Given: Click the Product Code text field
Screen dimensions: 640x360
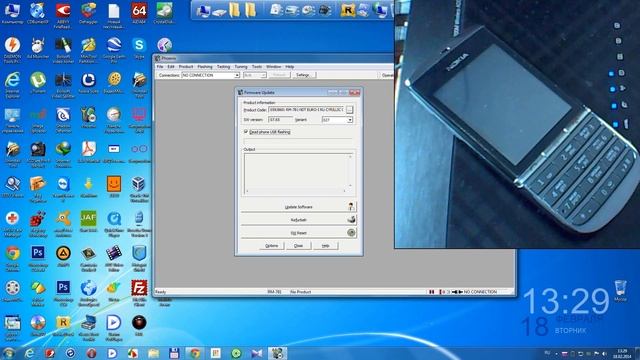Looking at the screenshot, I should (306, 110).
